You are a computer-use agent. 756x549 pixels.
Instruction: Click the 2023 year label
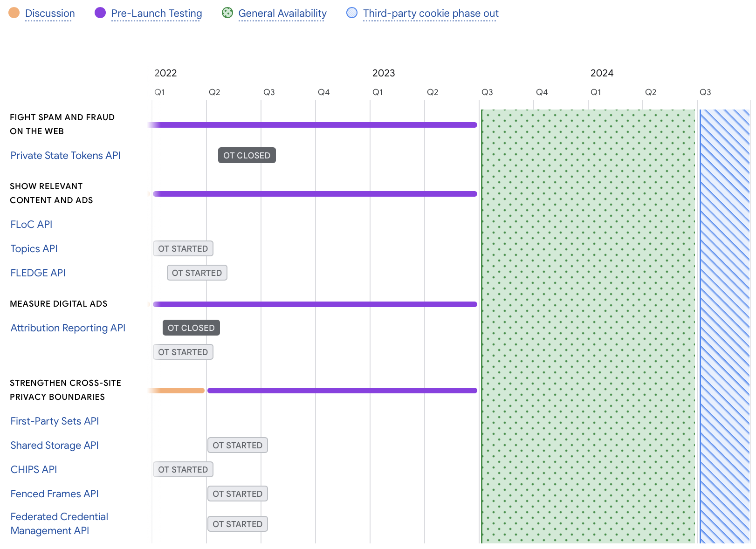[x=384, y=73]
